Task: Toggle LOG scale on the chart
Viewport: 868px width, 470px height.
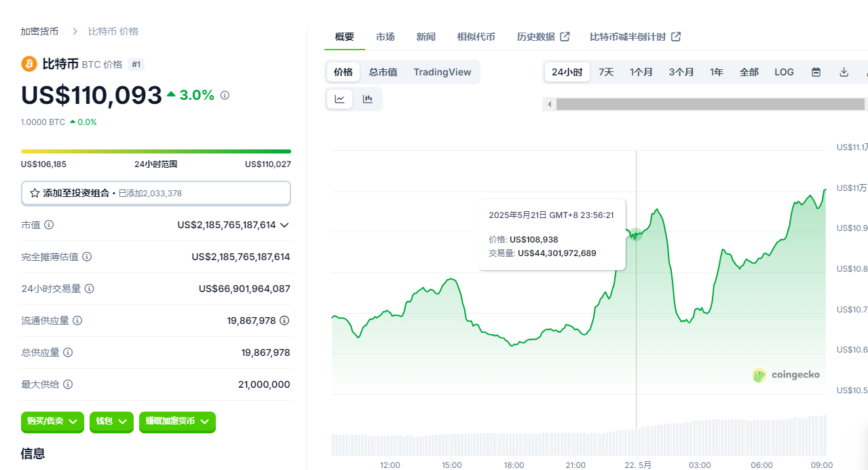Action: (785, 72)
